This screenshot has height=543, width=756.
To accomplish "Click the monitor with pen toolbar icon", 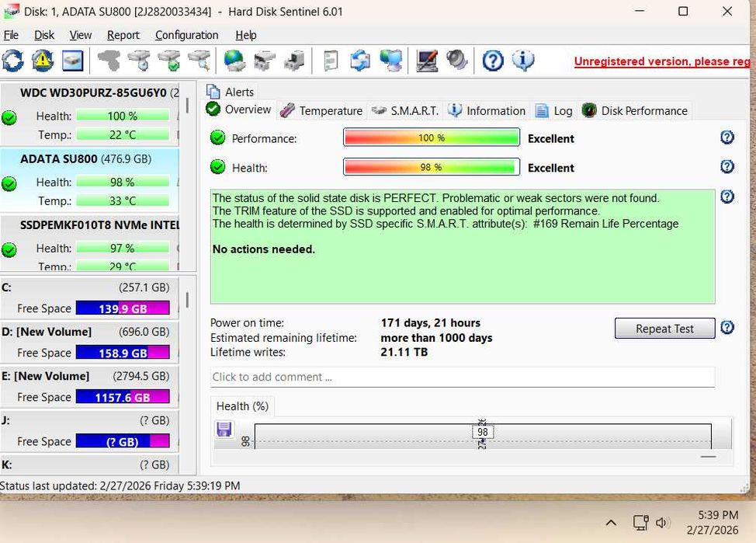I will [x=427, y=61].
